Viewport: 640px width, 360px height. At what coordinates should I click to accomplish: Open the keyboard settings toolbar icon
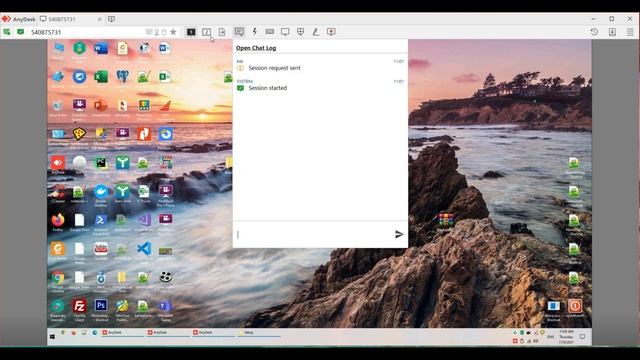(x=269, y=31)
